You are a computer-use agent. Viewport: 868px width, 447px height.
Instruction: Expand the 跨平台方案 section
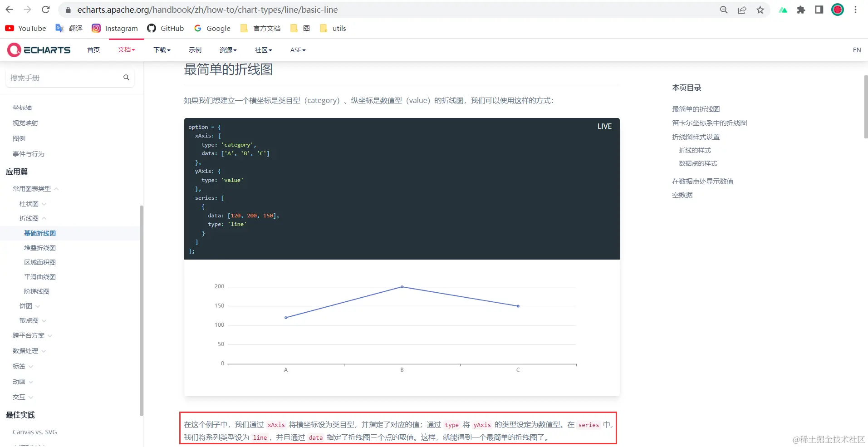32,335
